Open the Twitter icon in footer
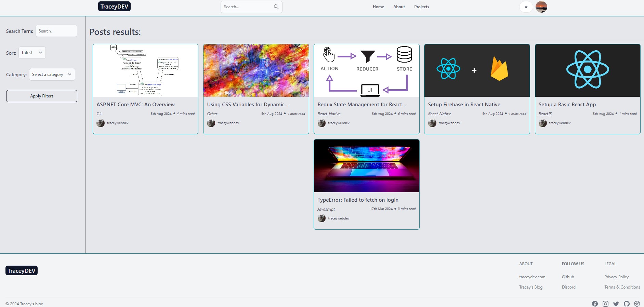Screen dimensions: 644x307 pyautogui.click(x=616, y=304)
